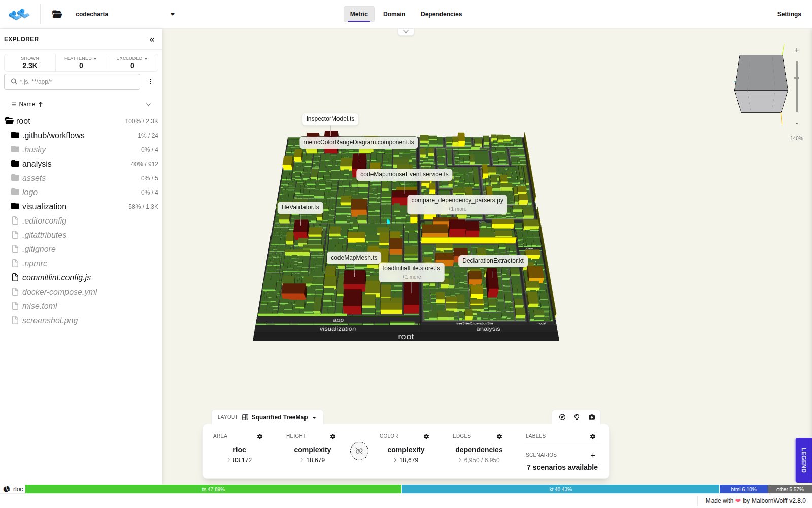Select rloc as area metric

(x=240, y=450)
